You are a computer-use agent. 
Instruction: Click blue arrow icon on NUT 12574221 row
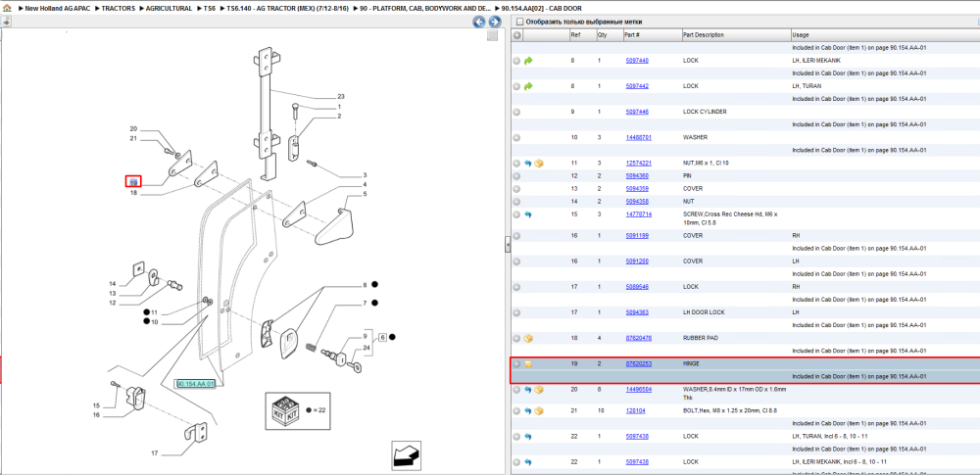[x=527, y=164]
